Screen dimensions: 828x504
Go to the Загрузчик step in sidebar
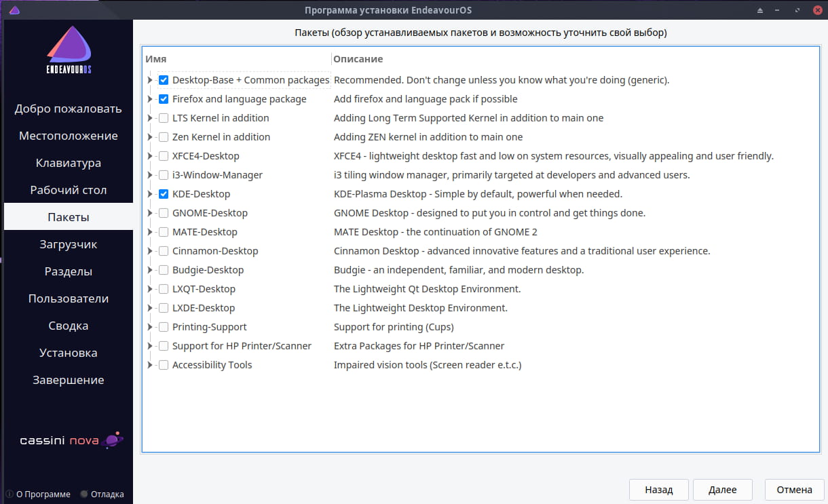[x=68, y=244]
